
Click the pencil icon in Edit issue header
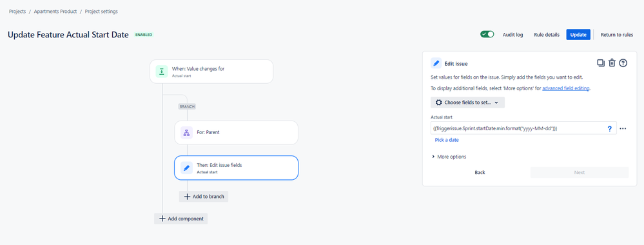[x=436, y=63]
